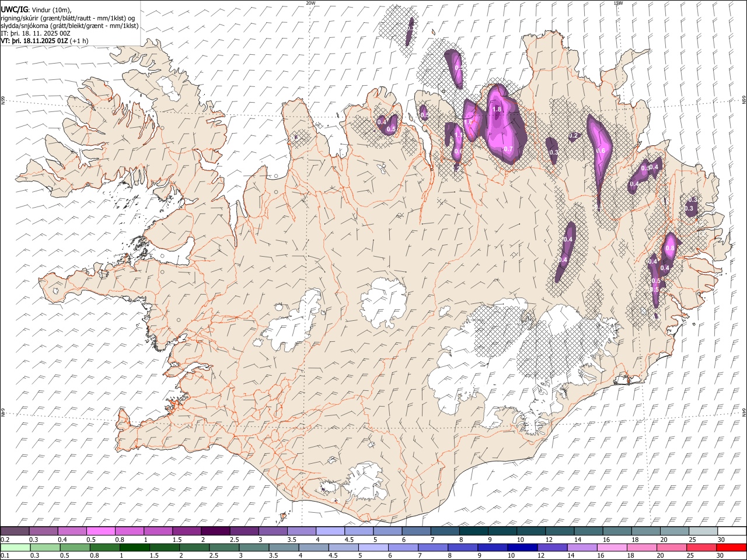Click the 0.8 value in the eastern snow cell
The height and width of the screenshot is (560, 747).
pos(670,248)
